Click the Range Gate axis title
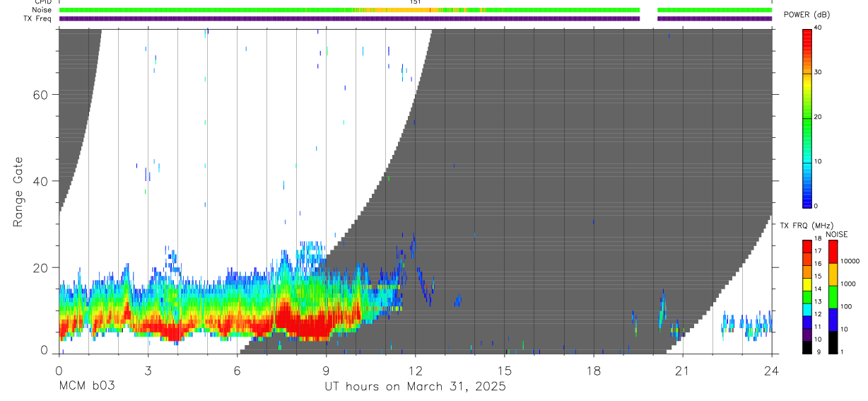 coord(18,192)
